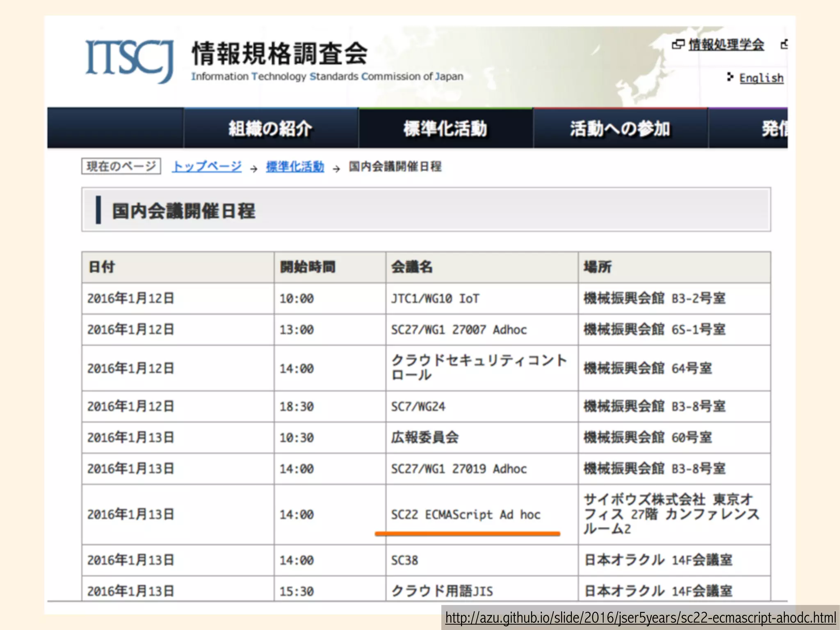Click the 標準化活動 breadcrumb link
The height and width of the screenshot is (630, 840).
(295, 167)
